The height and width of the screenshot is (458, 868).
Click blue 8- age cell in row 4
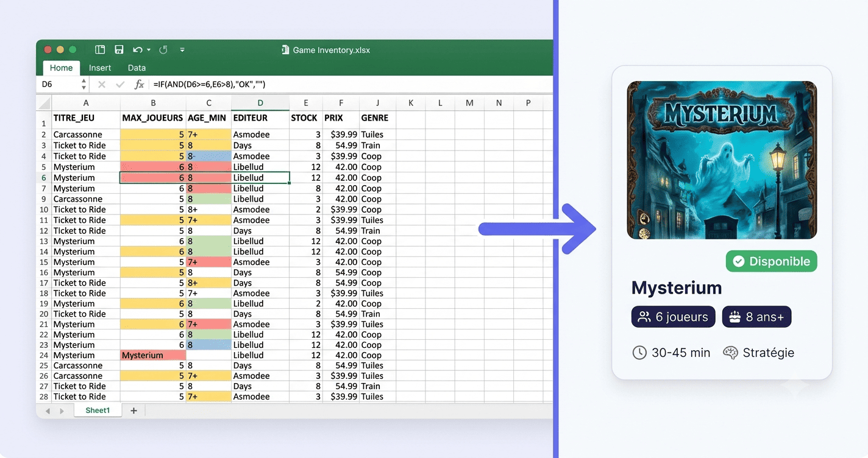pos(208,156)
